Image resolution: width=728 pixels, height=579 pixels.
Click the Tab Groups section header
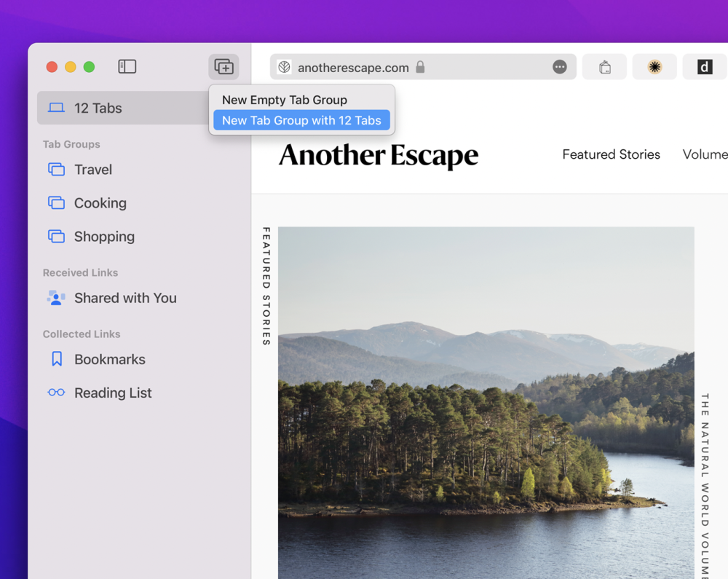71,144
